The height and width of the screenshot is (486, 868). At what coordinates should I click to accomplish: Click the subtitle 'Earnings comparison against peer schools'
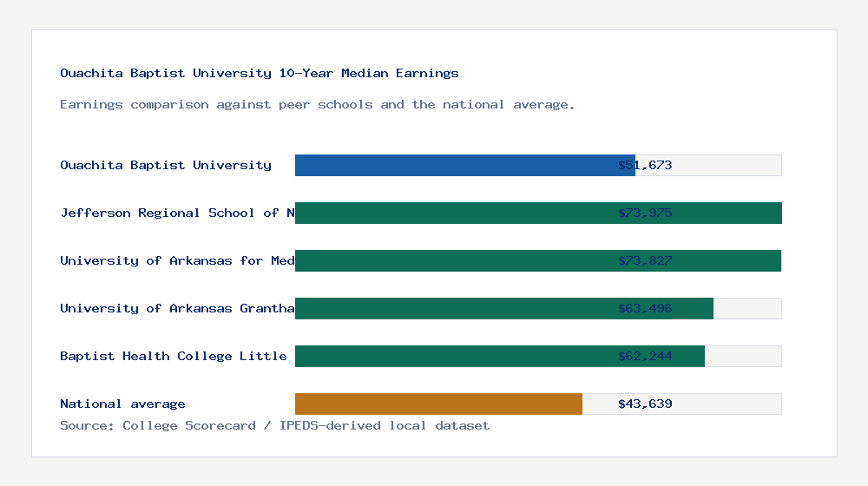click(x=216, y=105)
